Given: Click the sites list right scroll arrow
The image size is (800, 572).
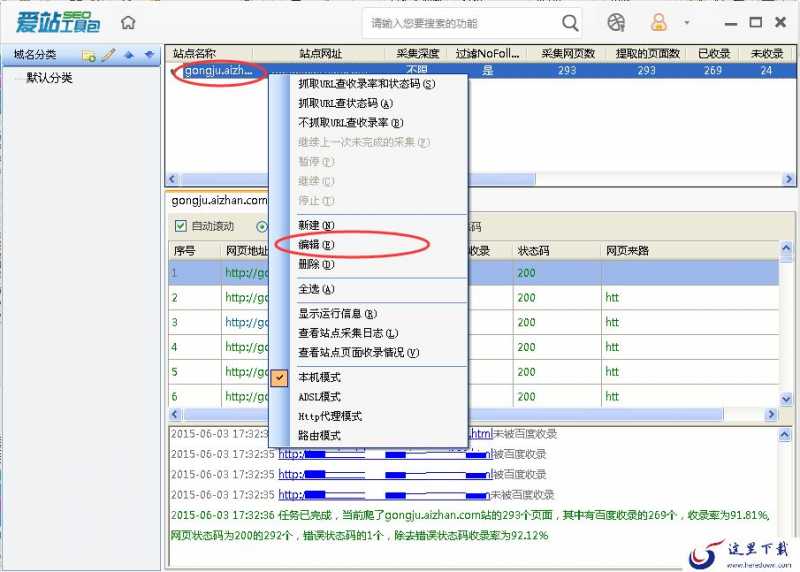Looking at the screenshot, I should (788, 179).
